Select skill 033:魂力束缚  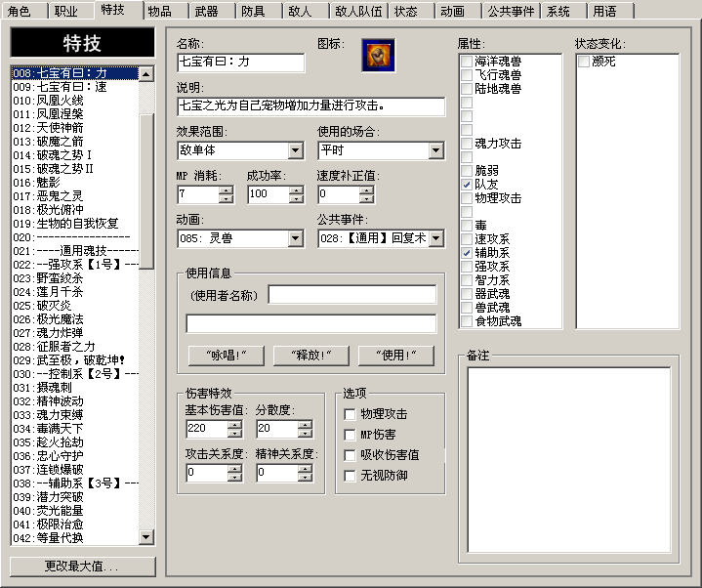point(75,415)
